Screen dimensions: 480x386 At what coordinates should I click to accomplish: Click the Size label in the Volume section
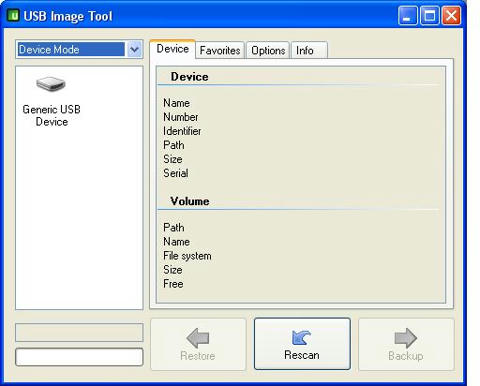tap(173, 270)
